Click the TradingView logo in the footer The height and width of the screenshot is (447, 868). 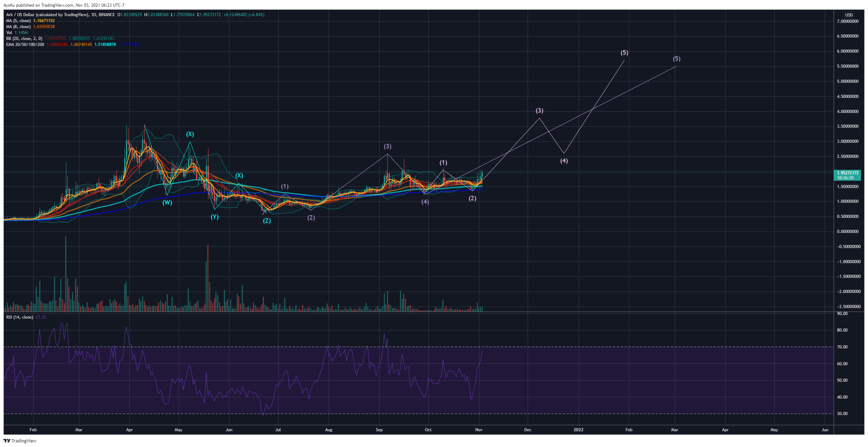pyautogui.click(x=20, y=441)
